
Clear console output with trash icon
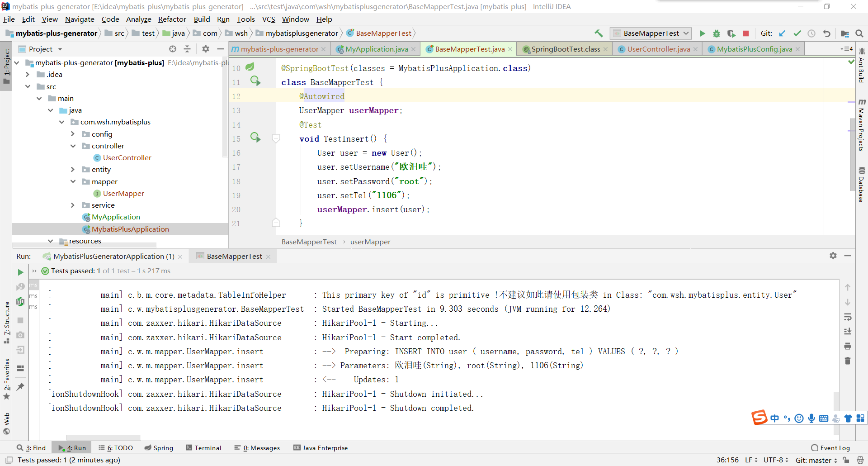pos(848,361)
